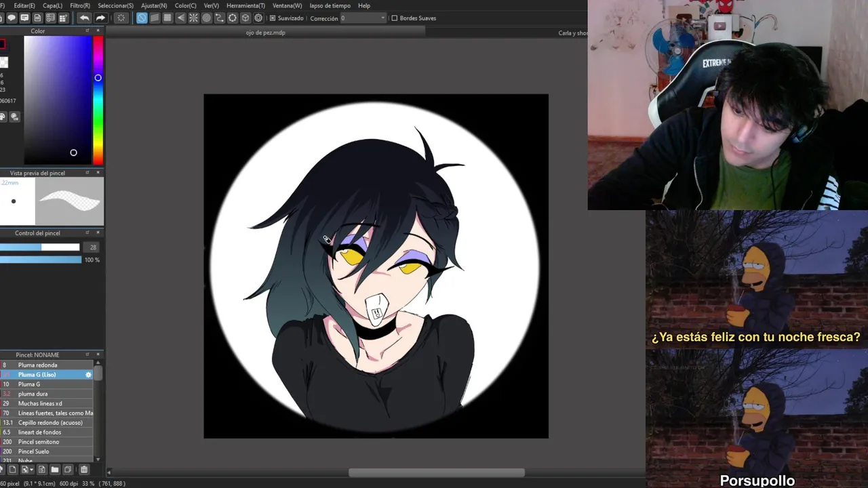Image resolution: width=868 pixels, height=488 pixels.
Task: Click the transparent color swatch
Action: [3, 62]
